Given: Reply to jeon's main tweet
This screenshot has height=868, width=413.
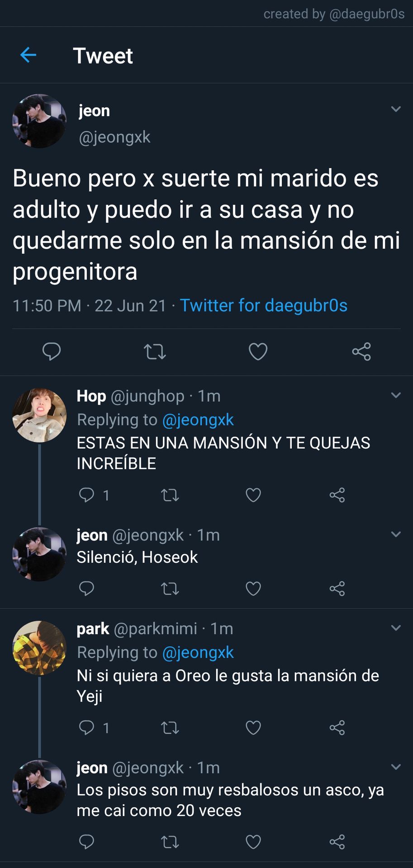Looking at the screenshot, I should pyautogui.click(x=52, y=351).
